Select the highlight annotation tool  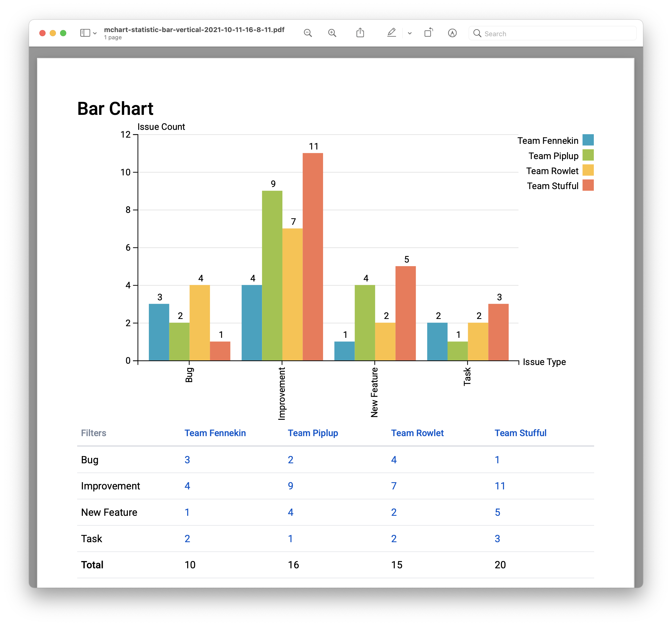click(453, 33)
